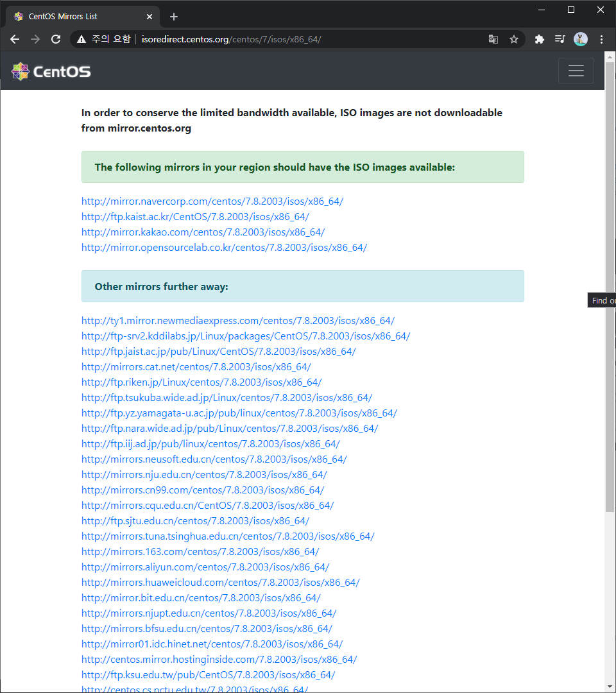This screenshot has width=616, height=693.
Task: Open the mirrors.tuna.tsinghua.edu.cn link
Action: [x=228, y=536]
